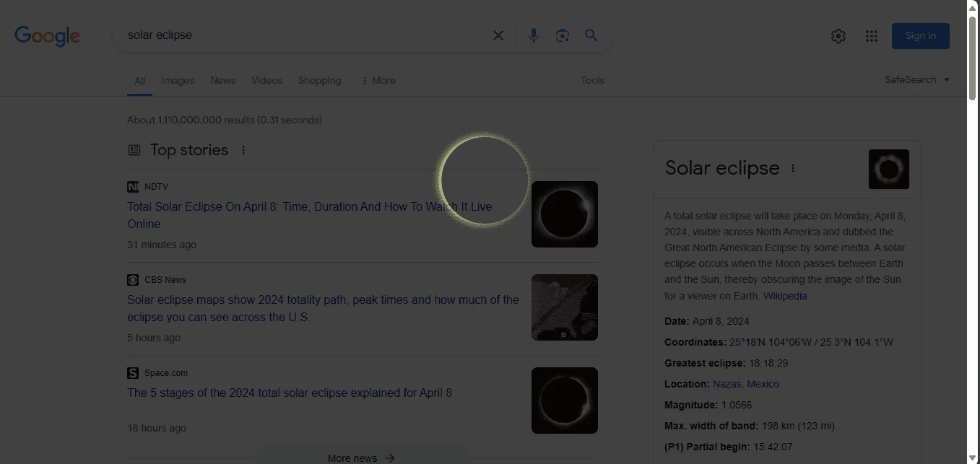
Task: Switch to the News tab
Action: pos(223,81)
